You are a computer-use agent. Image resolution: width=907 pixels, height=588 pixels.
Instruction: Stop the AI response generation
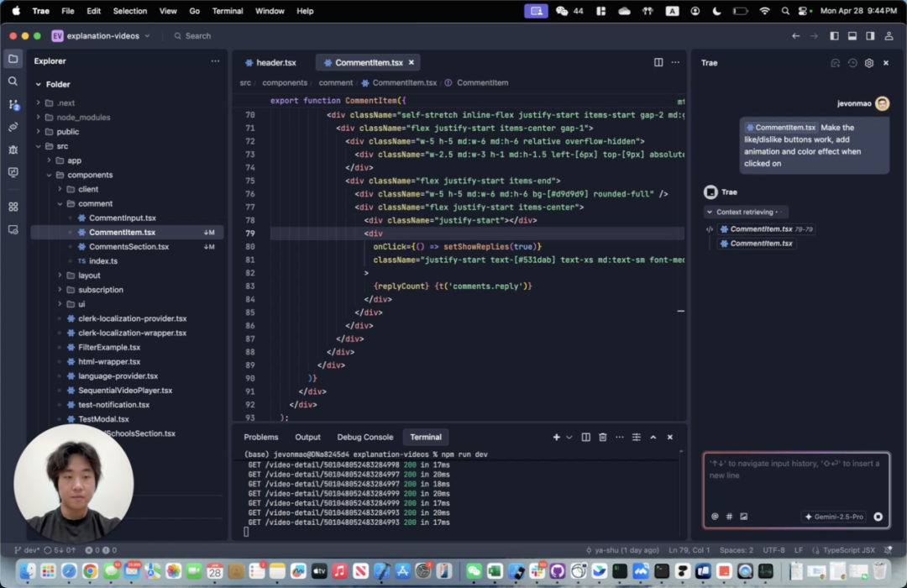878,517
